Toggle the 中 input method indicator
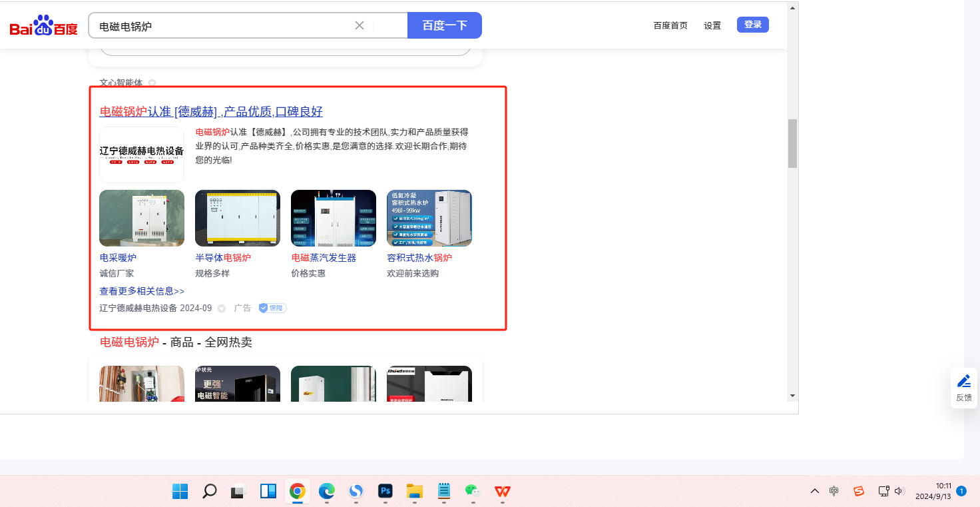The height and width of the screenshot is (507, 980). 834,492
